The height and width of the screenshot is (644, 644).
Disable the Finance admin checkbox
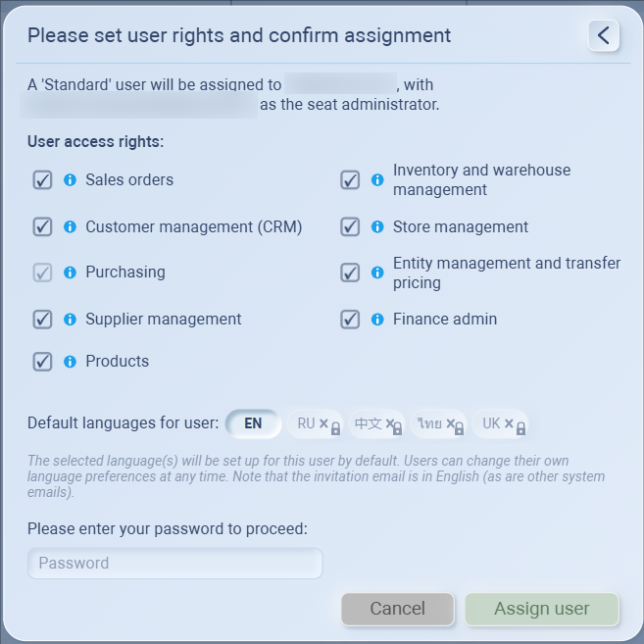350,320
